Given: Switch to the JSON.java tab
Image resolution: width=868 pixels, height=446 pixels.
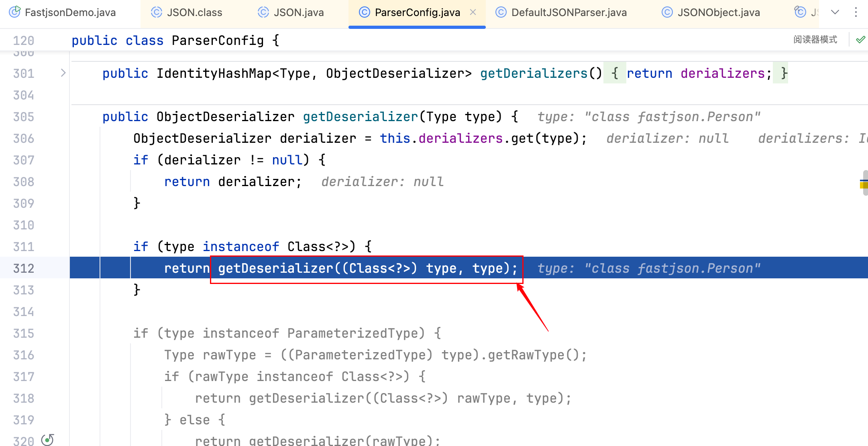Looking at the screenshot, I should pyautogui.click(x=298, y=12).
